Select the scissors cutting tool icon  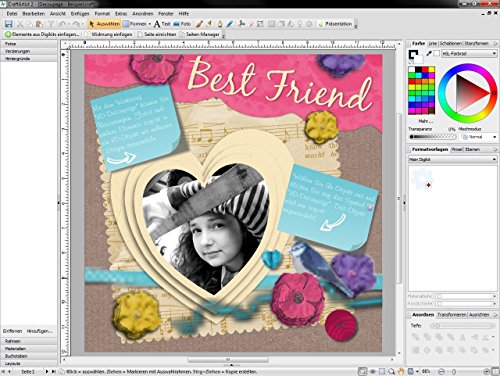coord(242,24)
